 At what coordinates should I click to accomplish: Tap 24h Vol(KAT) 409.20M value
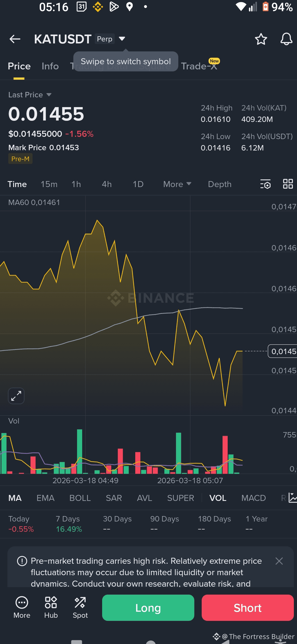pos(257,119)
